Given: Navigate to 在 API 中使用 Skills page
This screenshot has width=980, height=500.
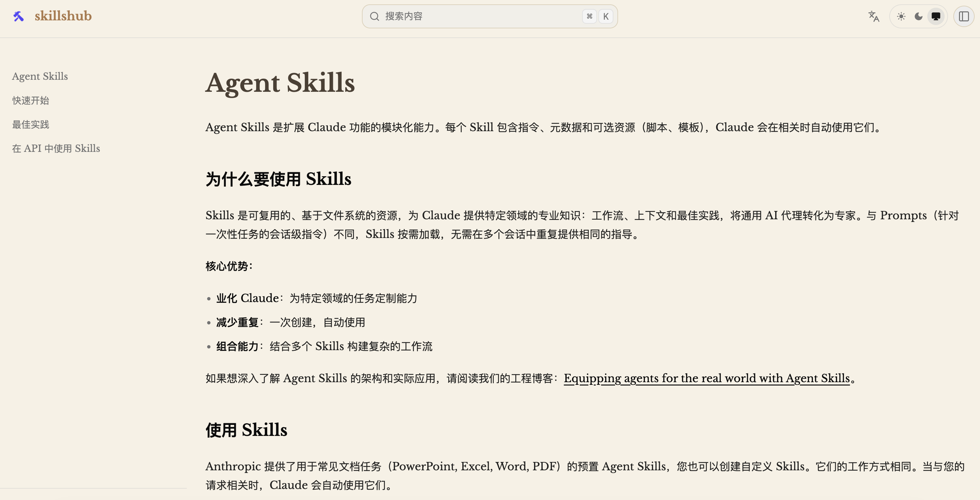Looking at the screenshot, I should (x=56, y=148).
